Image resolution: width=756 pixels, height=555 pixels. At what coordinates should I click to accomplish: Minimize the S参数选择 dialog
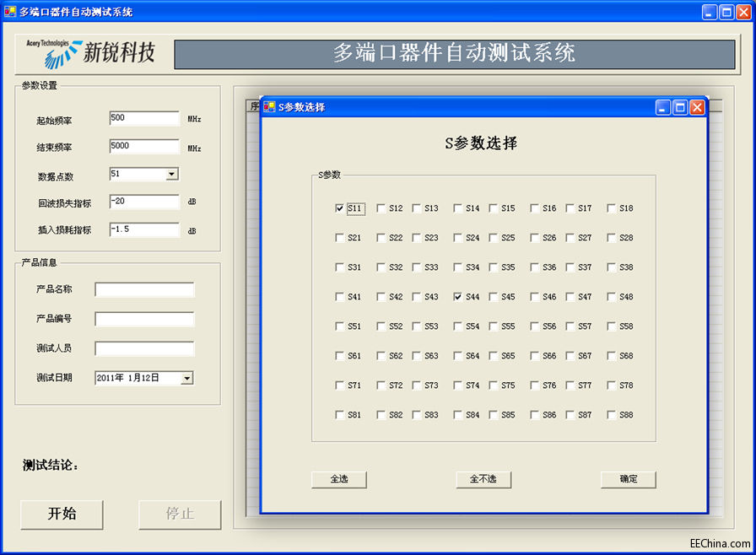(663, 107)
